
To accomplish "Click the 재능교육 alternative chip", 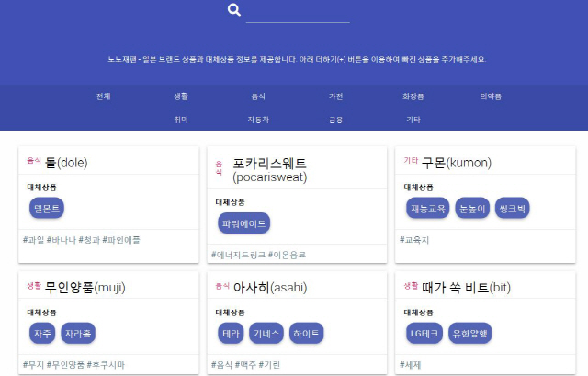I will click(x=427, y=209).
